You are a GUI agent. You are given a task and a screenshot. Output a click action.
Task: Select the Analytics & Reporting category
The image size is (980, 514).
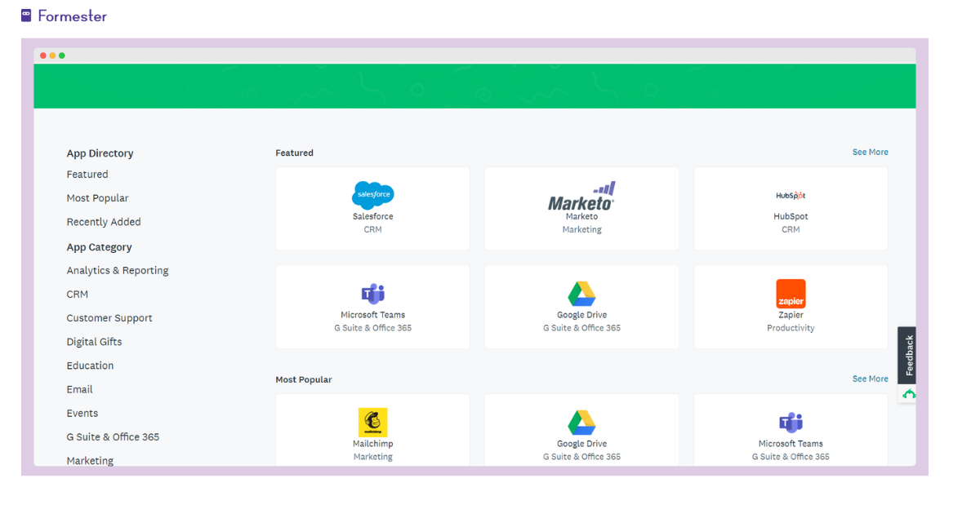click(118, 270)
